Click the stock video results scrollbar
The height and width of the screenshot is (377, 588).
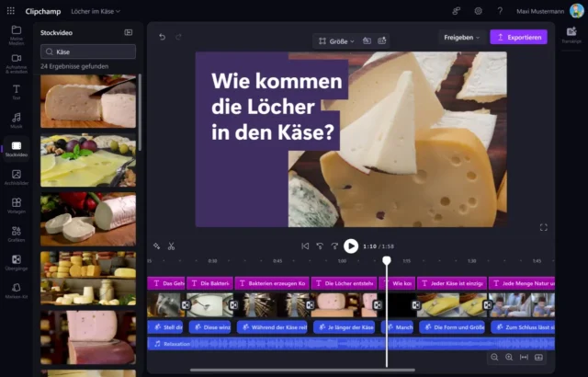[140, 112]
